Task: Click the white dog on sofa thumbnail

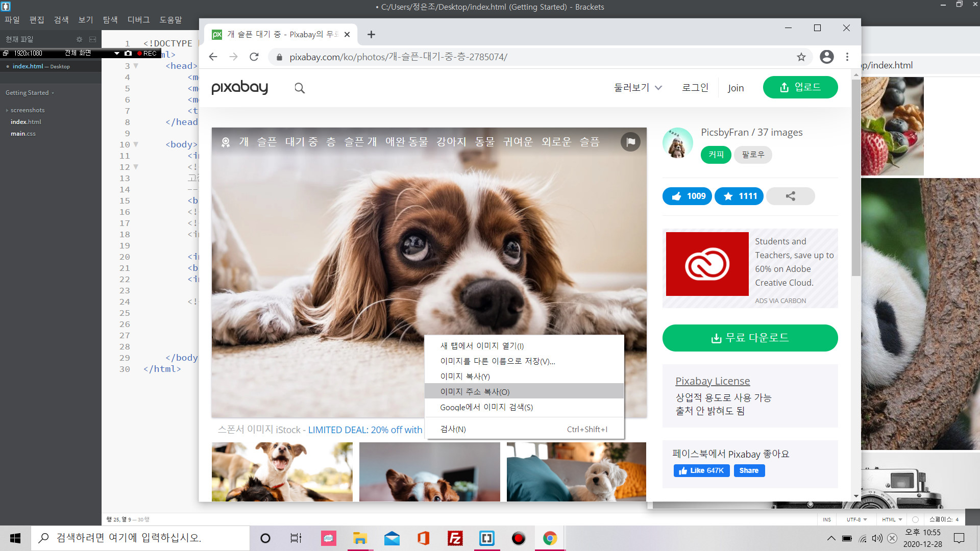Action: point(576,471)
